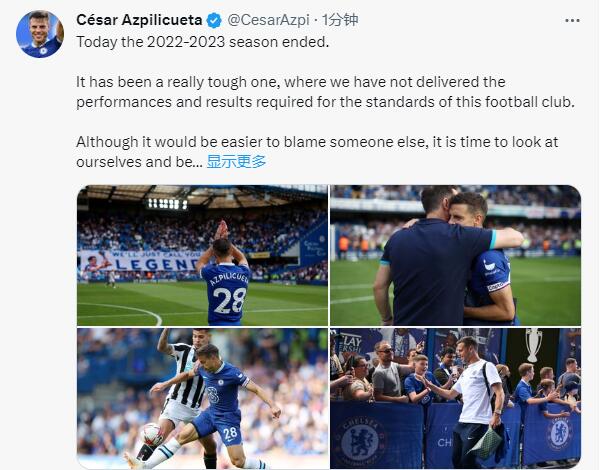Click the football in the match photo

coord(151,434)
